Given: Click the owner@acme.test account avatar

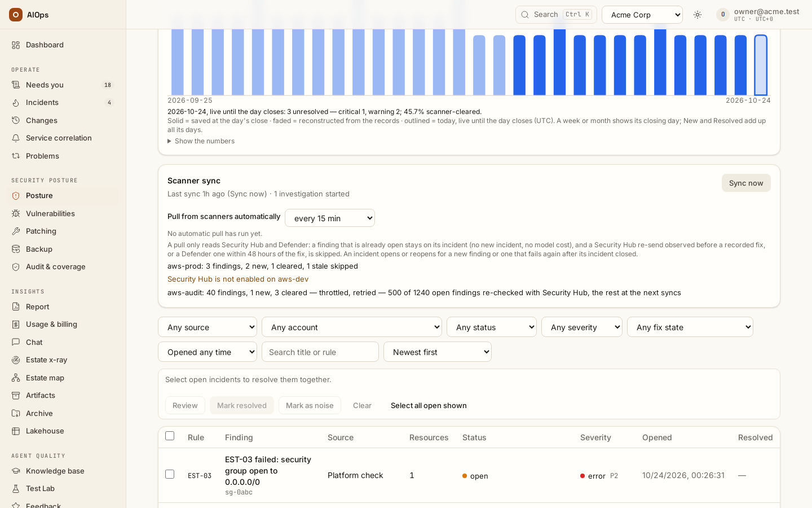Looking at the screenshot, I should click(x=723, y=15).
